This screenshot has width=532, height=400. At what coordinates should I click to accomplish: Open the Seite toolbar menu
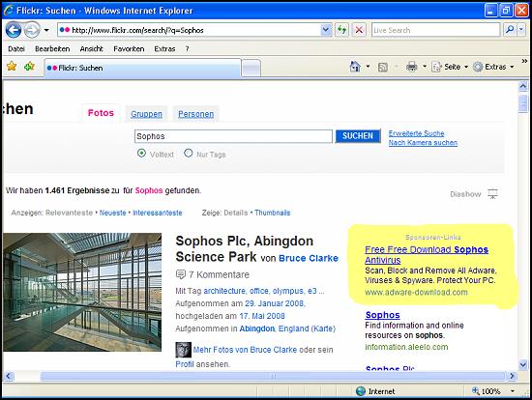[x=450, y=67]
